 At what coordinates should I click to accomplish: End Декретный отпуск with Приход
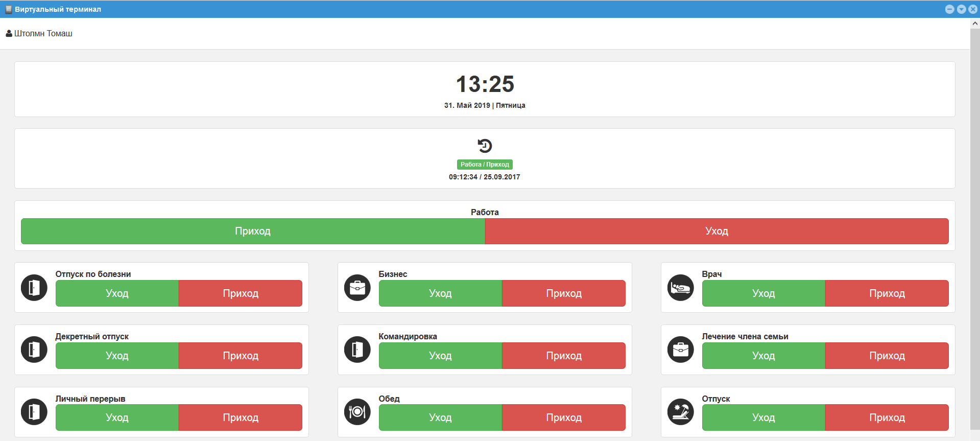241,356
